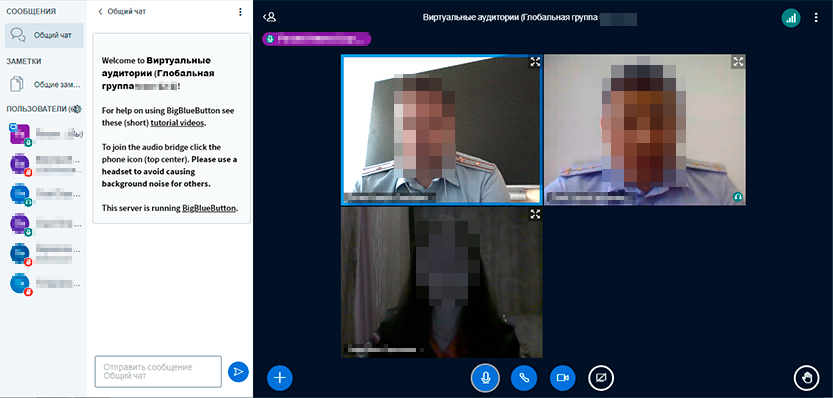This screenshot has height=398, width=833.
Task: Expand the top-right webcam to fullscreen
Action: (x=738, y=62)
